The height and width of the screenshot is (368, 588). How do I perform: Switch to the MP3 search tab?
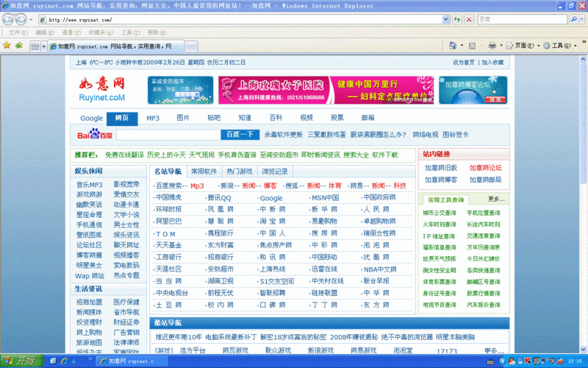153,118
